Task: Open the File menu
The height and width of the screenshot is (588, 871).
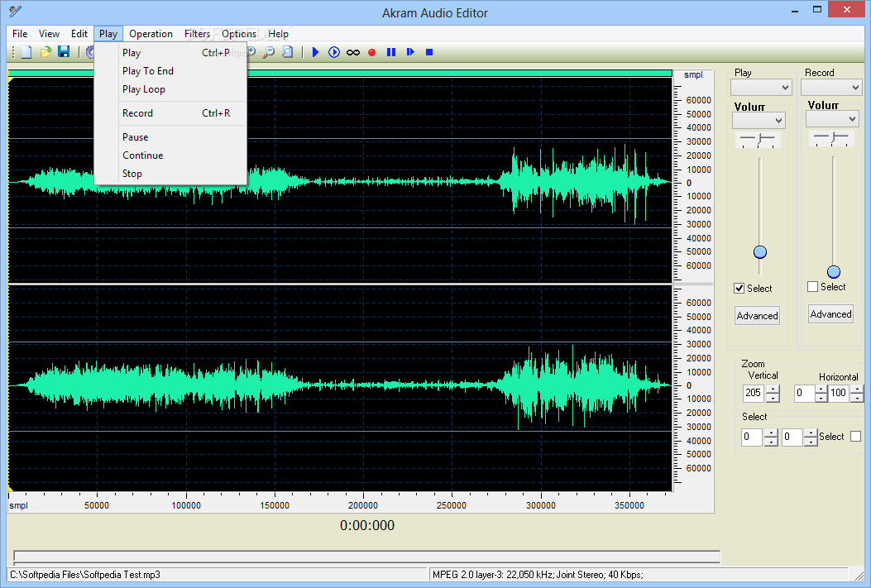Action: (20, 34)
